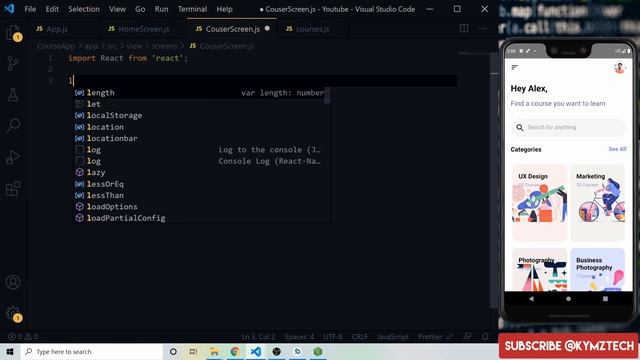Click 'Spaces: 4' indentation in status bar
The width and height of the screenshot is (640, 360).
(x=299, y=337)
